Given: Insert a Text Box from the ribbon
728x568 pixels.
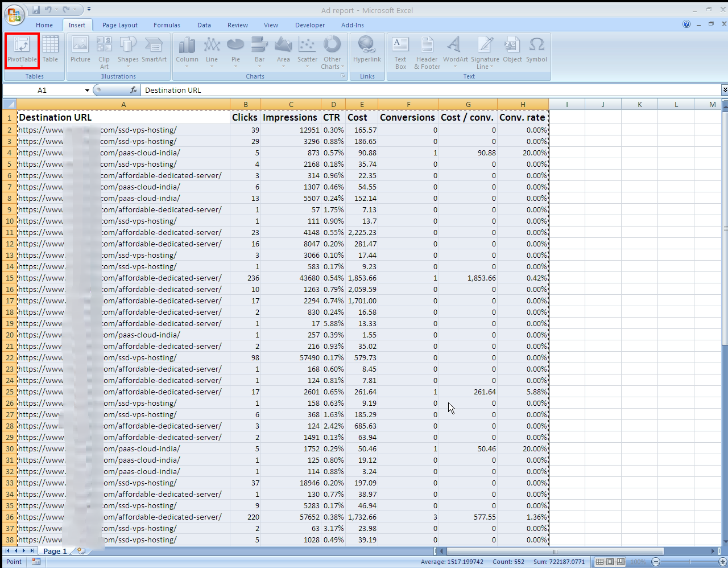Looking at the screenshot, I should click(x=400, y=52).
